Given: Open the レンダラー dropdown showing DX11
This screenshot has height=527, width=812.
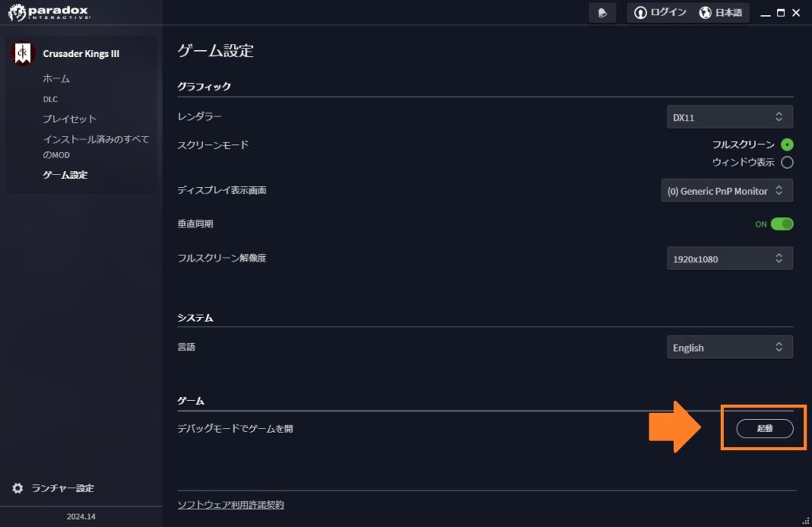Looking at the screenshot, I should coord(729,116).
